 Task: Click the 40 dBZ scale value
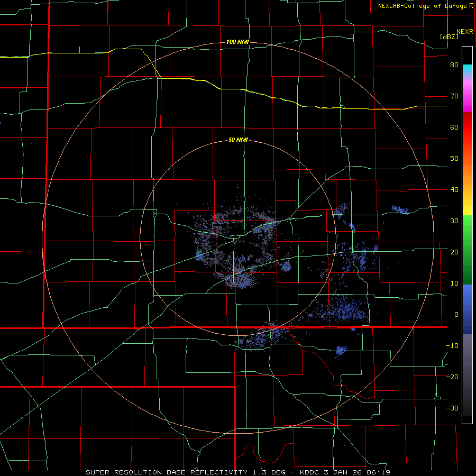coord(454,190)
